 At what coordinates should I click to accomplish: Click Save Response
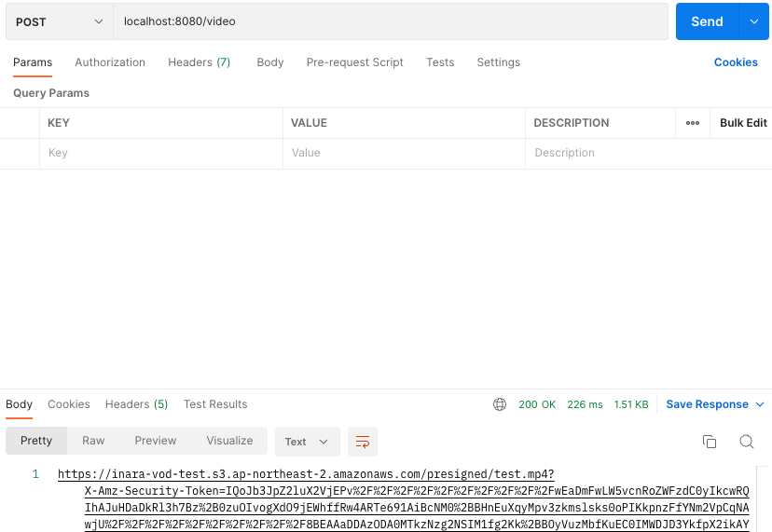[x=707, y=404]
